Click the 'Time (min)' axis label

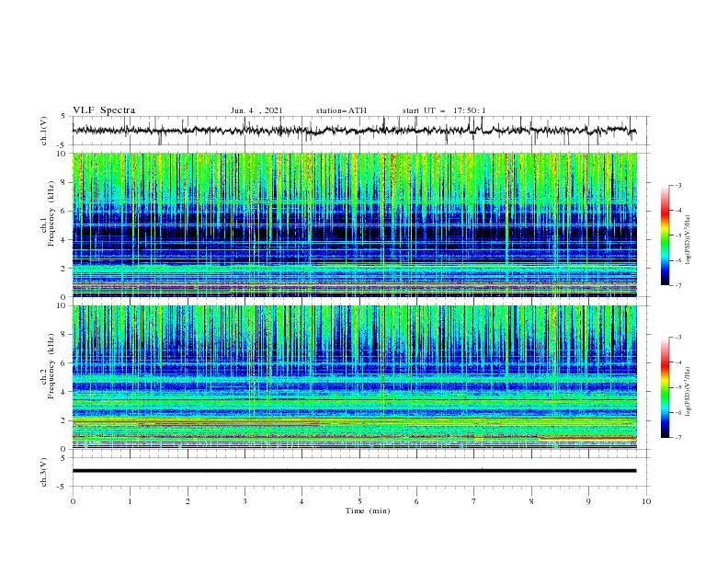368,511
